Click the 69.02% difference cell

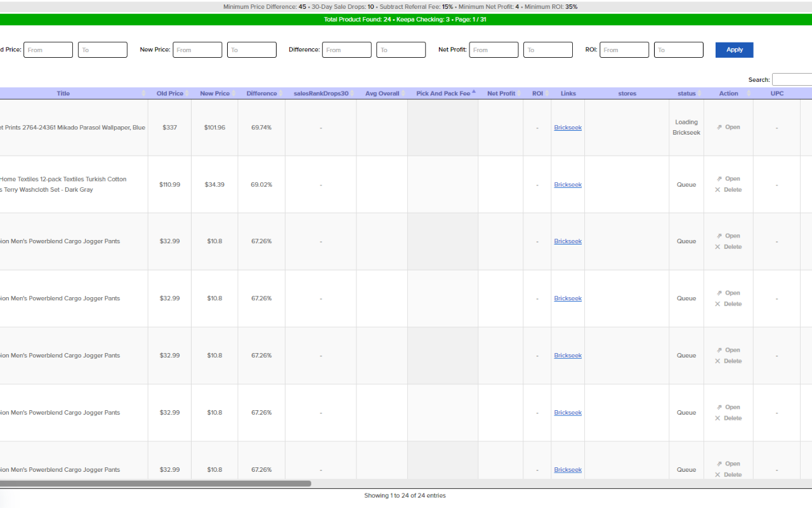[x=261, y=185]
